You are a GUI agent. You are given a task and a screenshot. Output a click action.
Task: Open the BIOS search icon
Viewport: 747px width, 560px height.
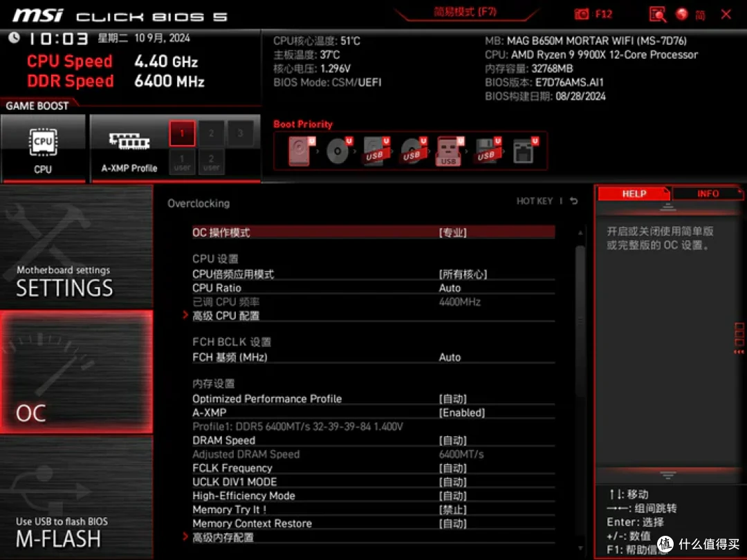658,15
